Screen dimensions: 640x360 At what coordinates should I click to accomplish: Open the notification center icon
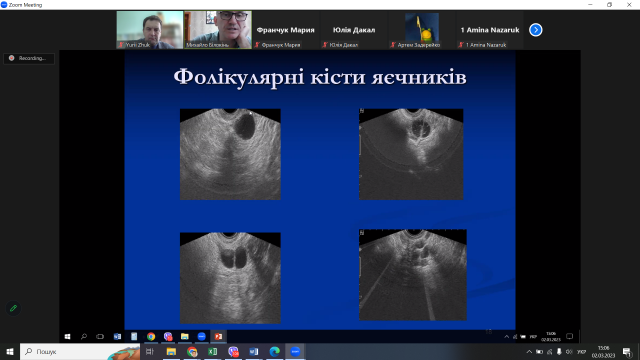click(x=627, y=351)
